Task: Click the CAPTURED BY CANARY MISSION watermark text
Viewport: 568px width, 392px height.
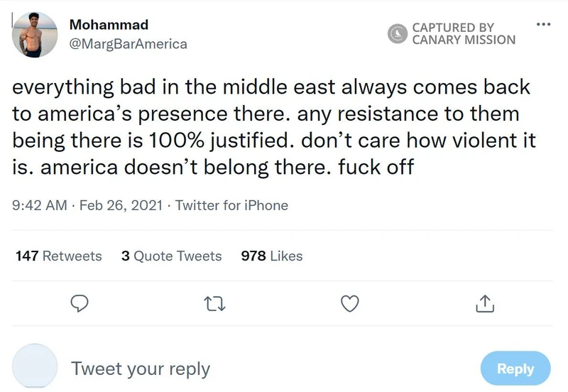Action: point(464,33)
